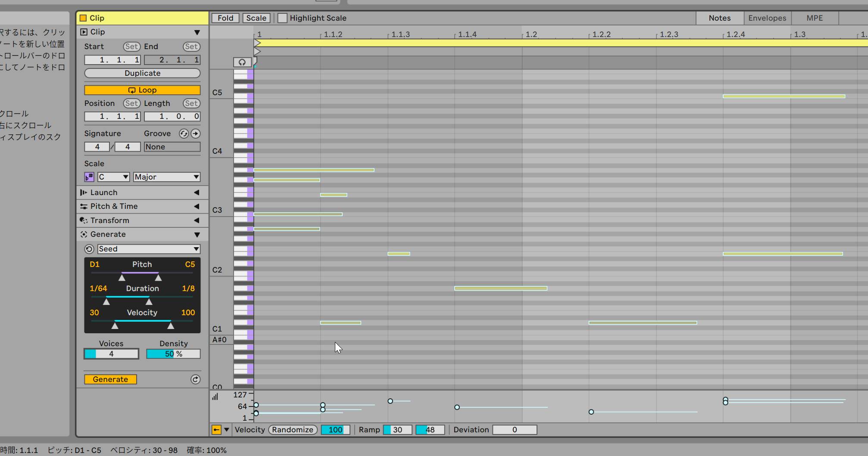Toggle the Fold button
The width and height of the screenshot is (868, 456).
(x=225, y=18)
